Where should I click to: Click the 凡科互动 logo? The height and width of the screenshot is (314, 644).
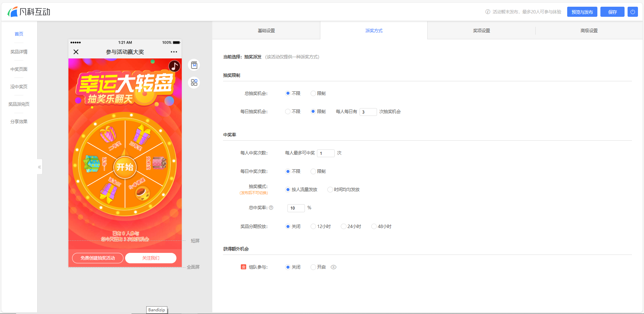click(x=29, y=12)
